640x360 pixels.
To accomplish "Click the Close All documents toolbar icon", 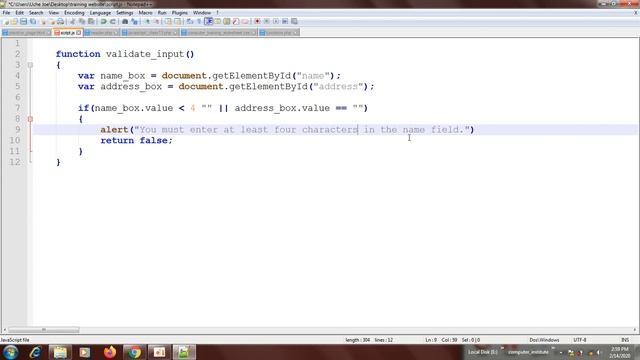I will (x=52, y=21).
